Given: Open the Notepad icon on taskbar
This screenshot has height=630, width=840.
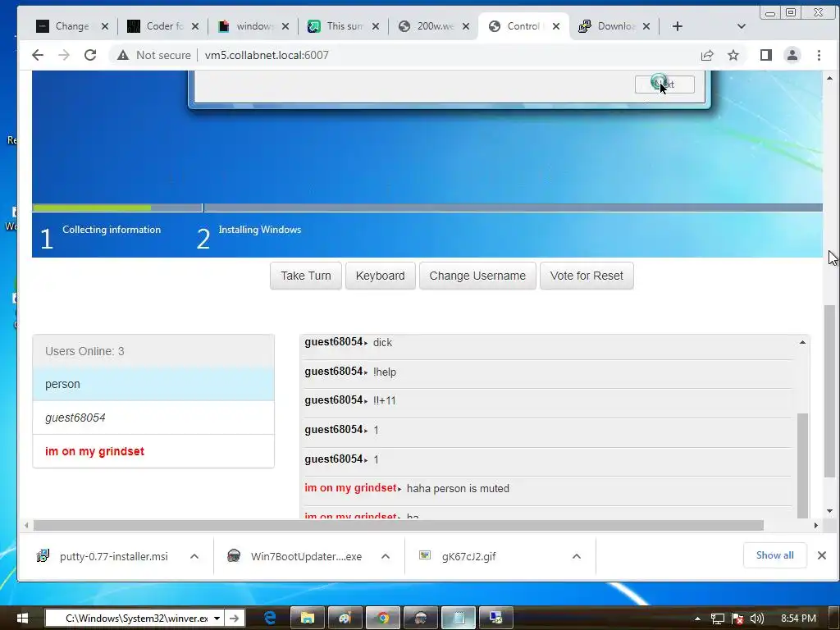Looking at the screenshot, I should click(x=459, y=619).
